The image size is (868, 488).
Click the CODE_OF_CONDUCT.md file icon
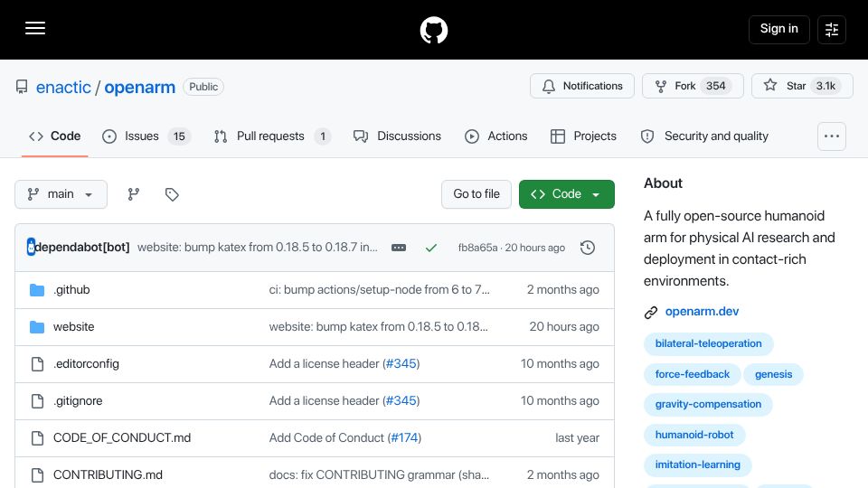pyautogui.click(x=37, y=438)
